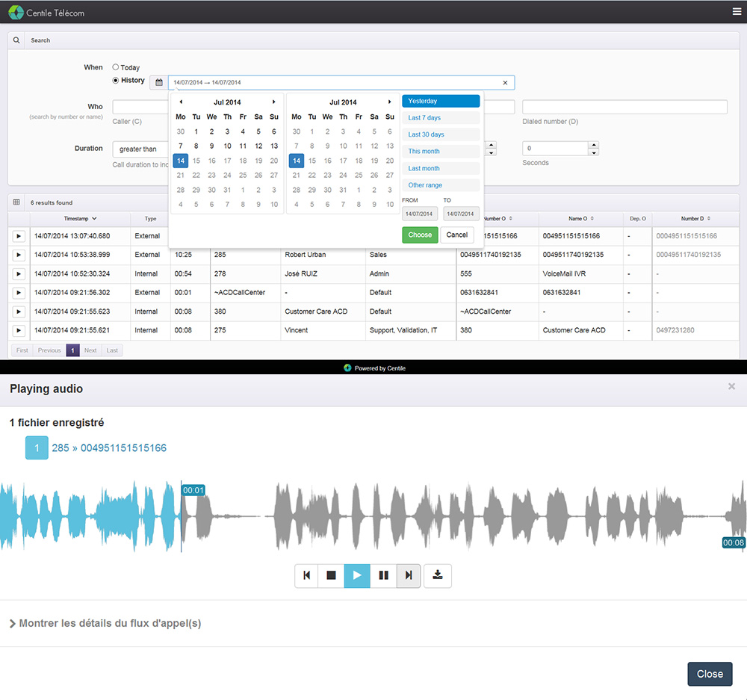Click the TO date field
747x700 pixels.
(461, 214)
